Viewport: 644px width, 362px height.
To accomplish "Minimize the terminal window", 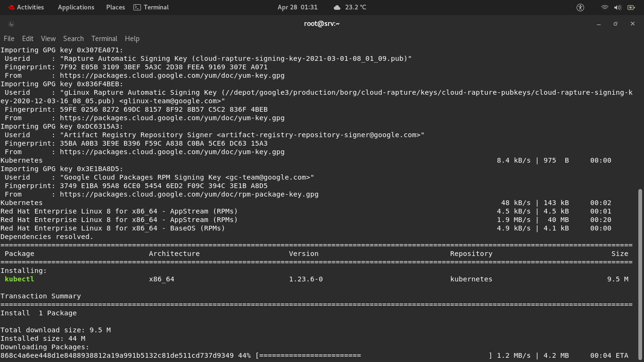I will coord(599,24).
